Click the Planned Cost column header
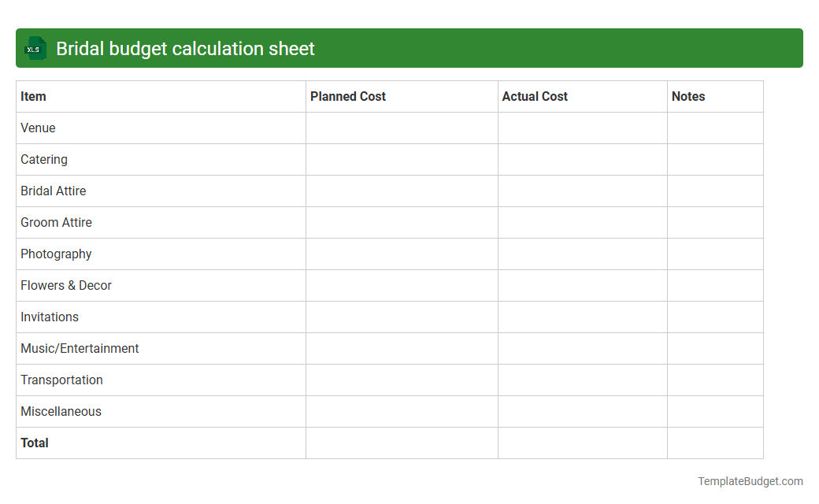This screenshot has height=504, width=819. [347, 96]
